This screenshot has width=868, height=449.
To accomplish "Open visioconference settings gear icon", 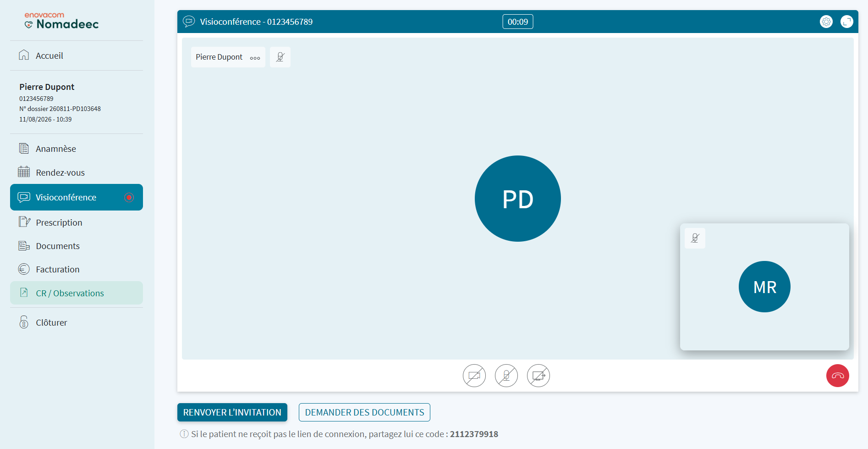I will coord(826,22).
